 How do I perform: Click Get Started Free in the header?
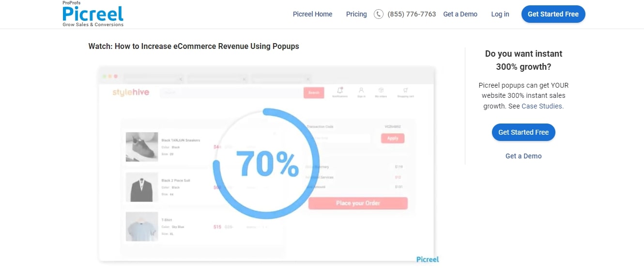(553, 14)
